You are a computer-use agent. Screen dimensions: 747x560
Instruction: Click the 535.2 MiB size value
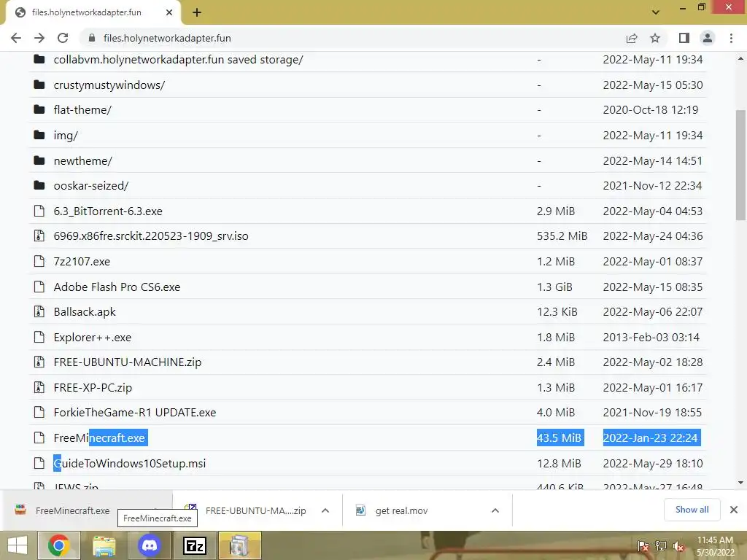point(562,236)
